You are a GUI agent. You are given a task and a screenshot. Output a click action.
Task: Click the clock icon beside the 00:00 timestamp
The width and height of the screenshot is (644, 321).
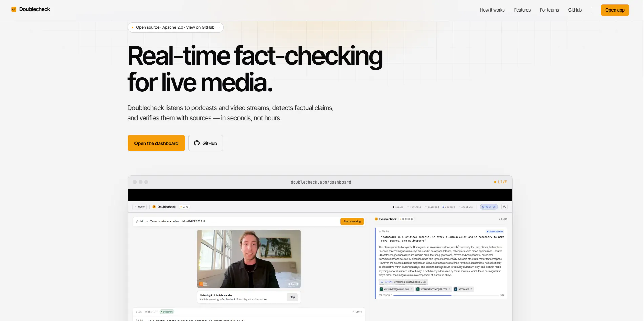click(380, 231)
